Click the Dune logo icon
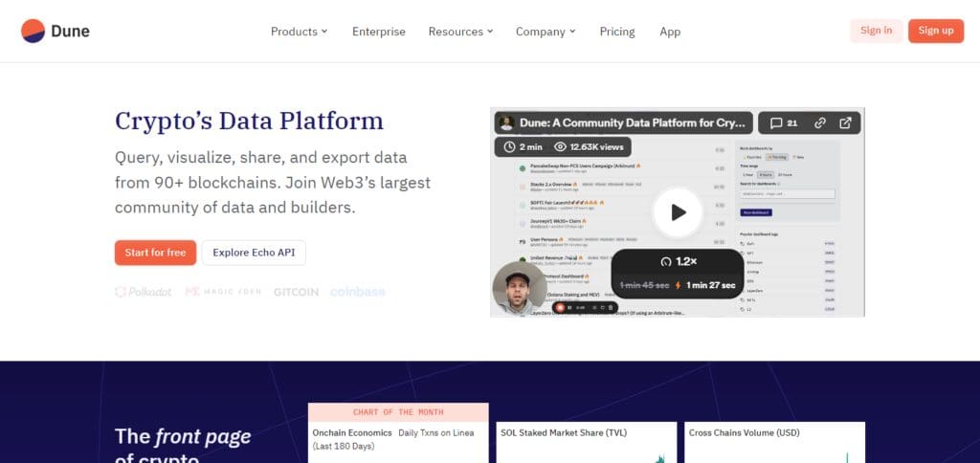The image size is (980, 463). (33, 32)
